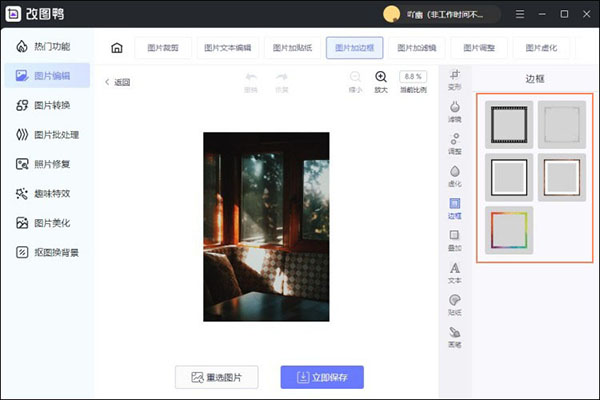Go back using the 返回 link

pyautogui.click(x=117, y=82)
